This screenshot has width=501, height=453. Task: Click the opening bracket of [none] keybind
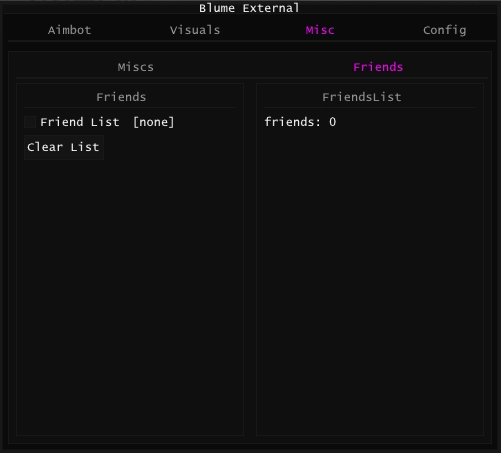click(x=136, y=122)
